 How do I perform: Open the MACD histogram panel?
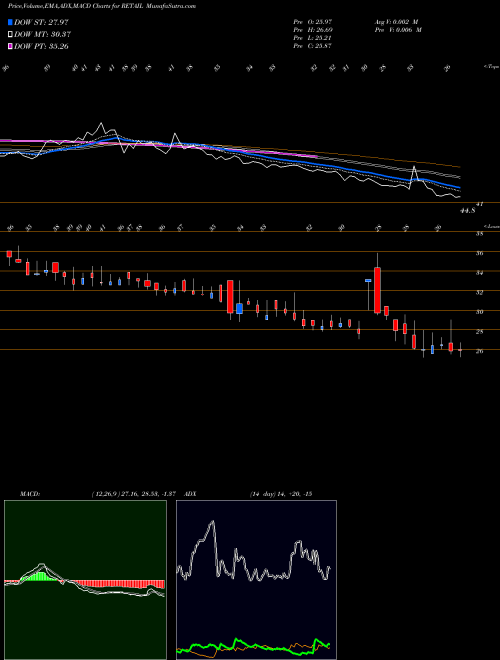click(85, 579)
